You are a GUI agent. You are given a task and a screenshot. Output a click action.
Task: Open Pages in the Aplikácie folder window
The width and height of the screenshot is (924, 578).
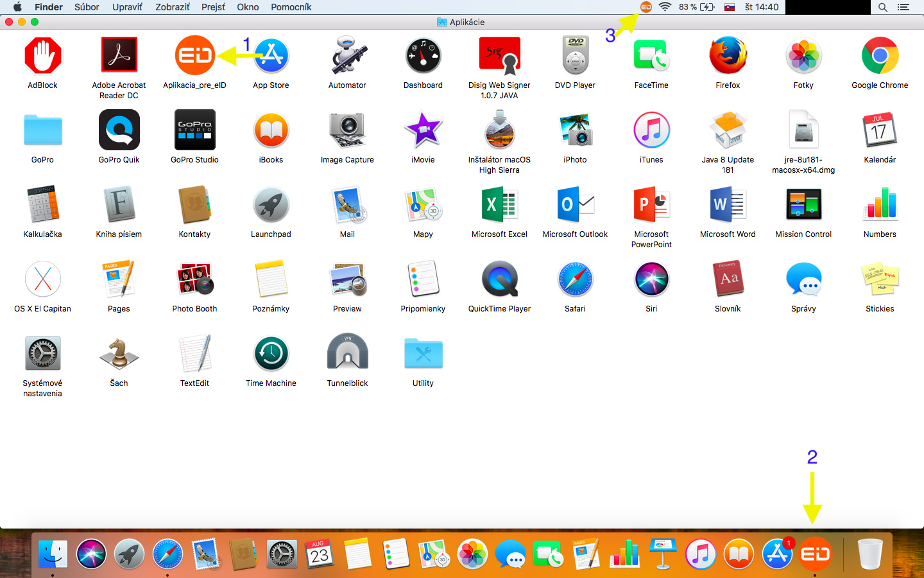tap(119, 279)
